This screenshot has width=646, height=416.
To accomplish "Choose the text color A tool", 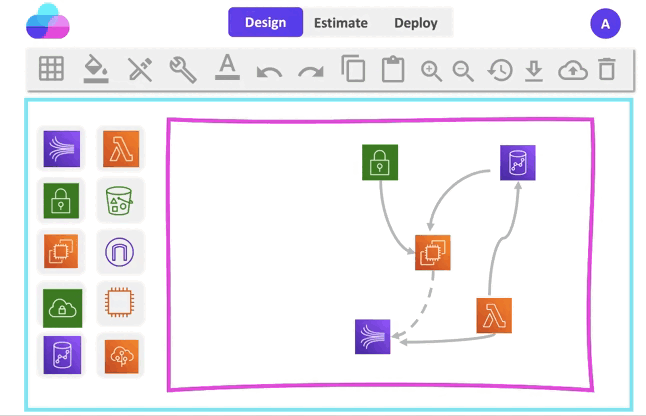I will point(227,68).
